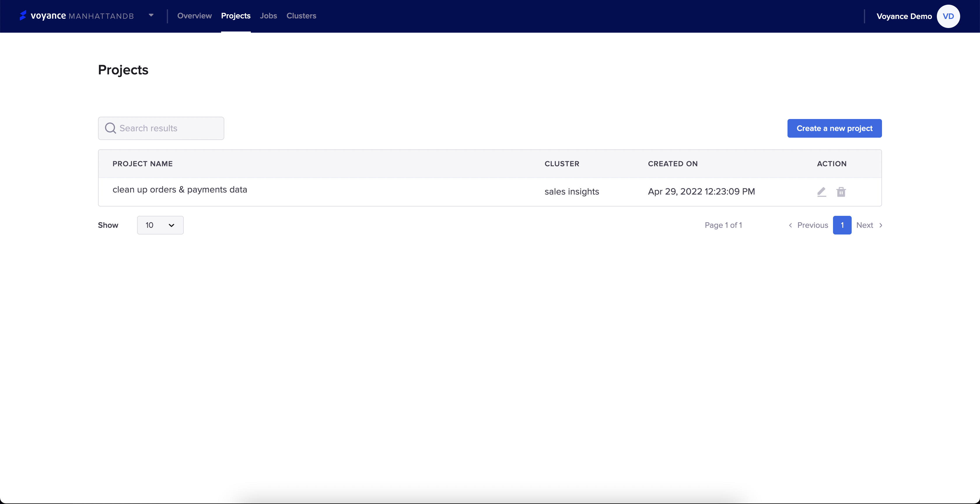Open the Show 10 rows dropdown
Viewport: 980px width, 504px height.
[x=160, y=225]
